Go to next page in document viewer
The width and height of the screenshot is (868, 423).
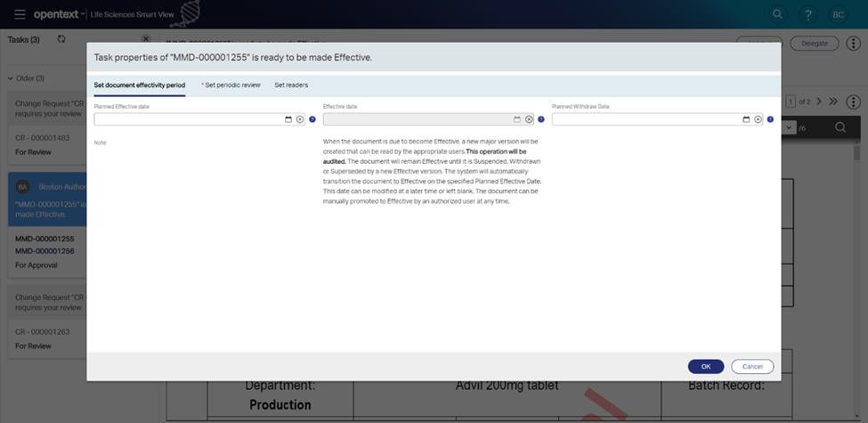(819, 102)
